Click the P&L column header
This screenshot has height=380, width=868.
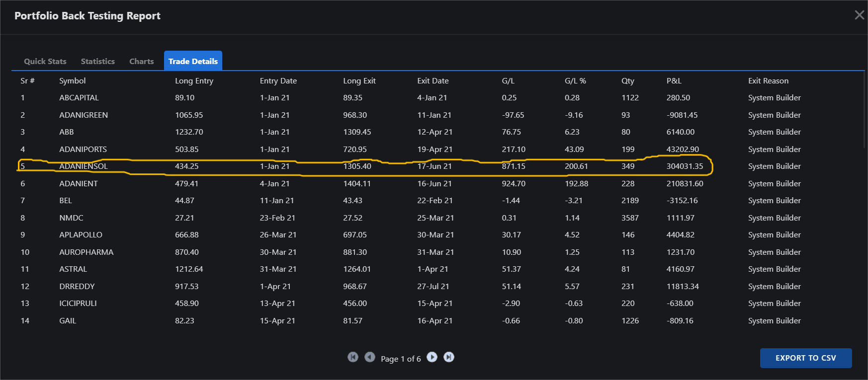pos(674,80)
